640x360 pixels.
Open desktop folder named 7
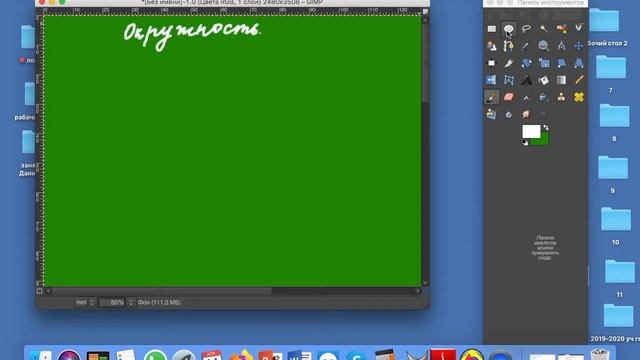[611, 67]
